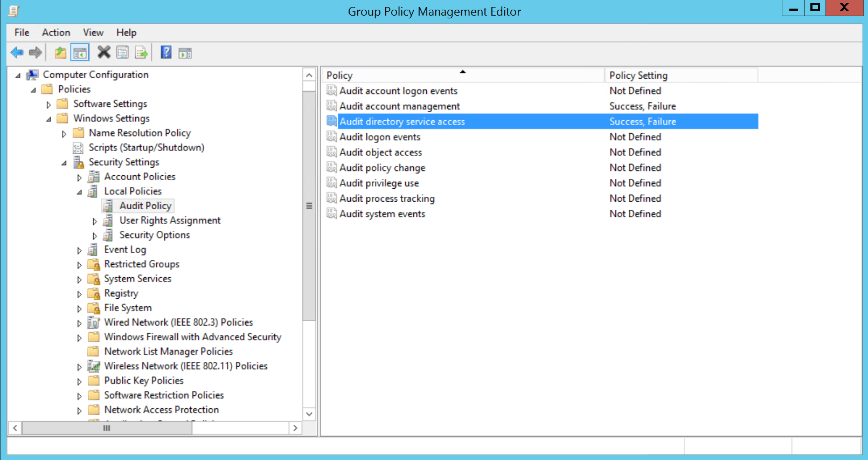Click the Export List toolbar icon
This screenshot has height=460, width=868.
[141, 52]
